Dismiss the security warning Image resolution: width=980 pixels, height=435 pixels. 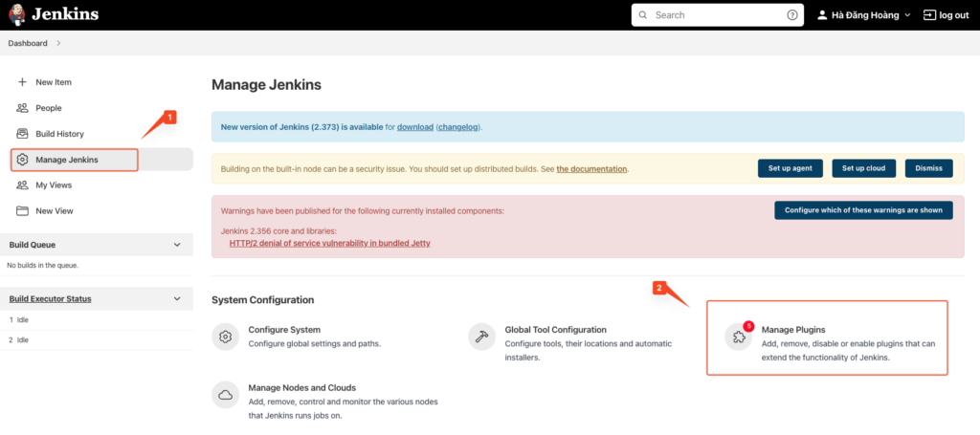928,168
